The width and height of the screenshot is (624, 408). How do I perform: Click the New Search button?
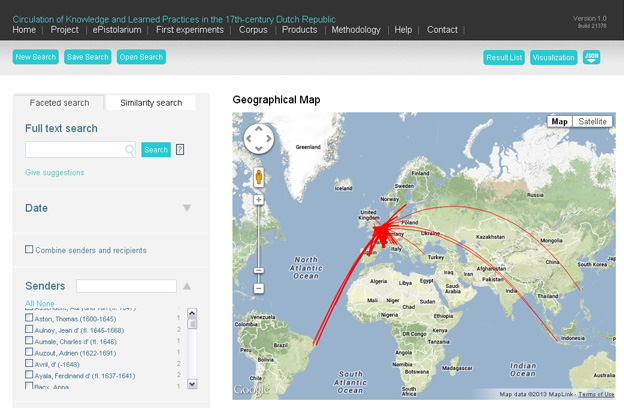point(35,57)
